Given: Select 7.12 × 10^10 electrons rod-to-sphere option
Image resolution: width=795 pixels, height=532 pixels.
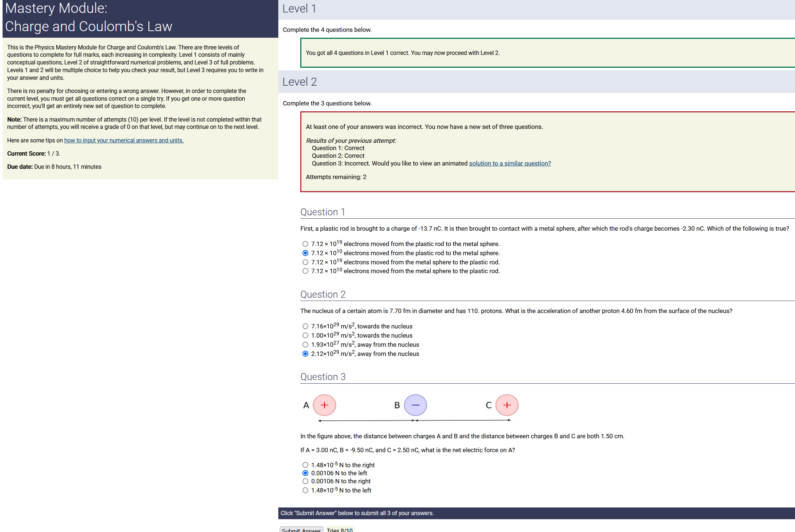Looking at the screenshot, I should pos(305,253).
